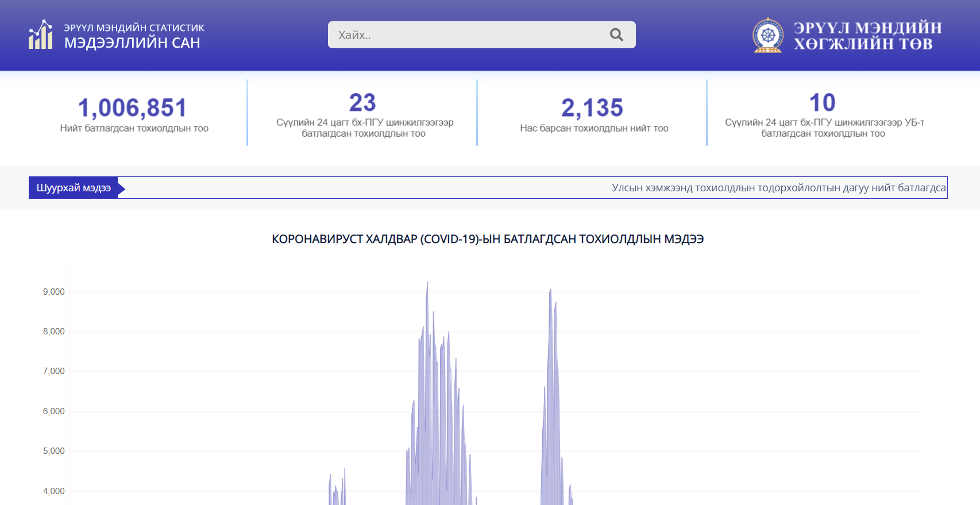Click the 2,135 total deaths number
This screenshot has width=980, height=505.
(592, 108)
